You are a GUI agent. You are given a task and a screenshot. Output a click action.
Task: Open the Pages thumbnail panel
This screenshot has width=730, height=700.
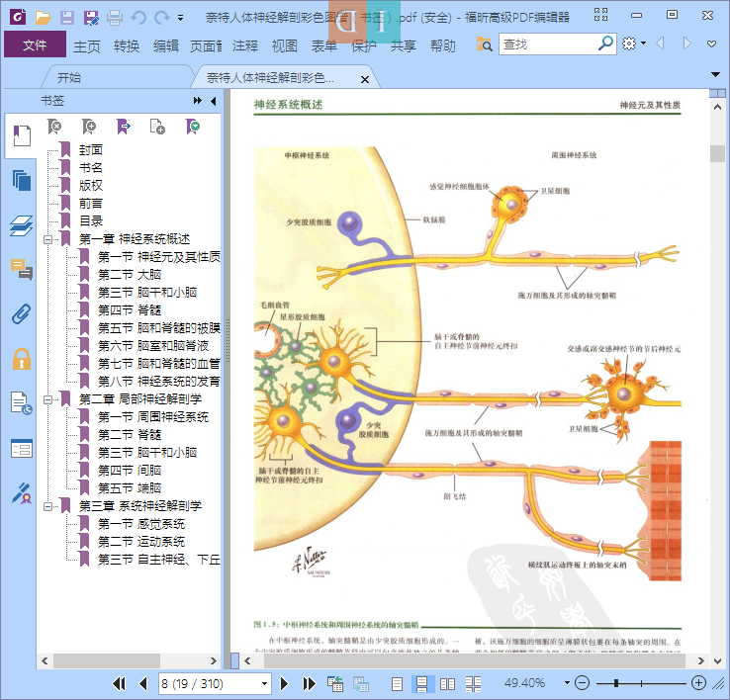[x=22, y=181]
